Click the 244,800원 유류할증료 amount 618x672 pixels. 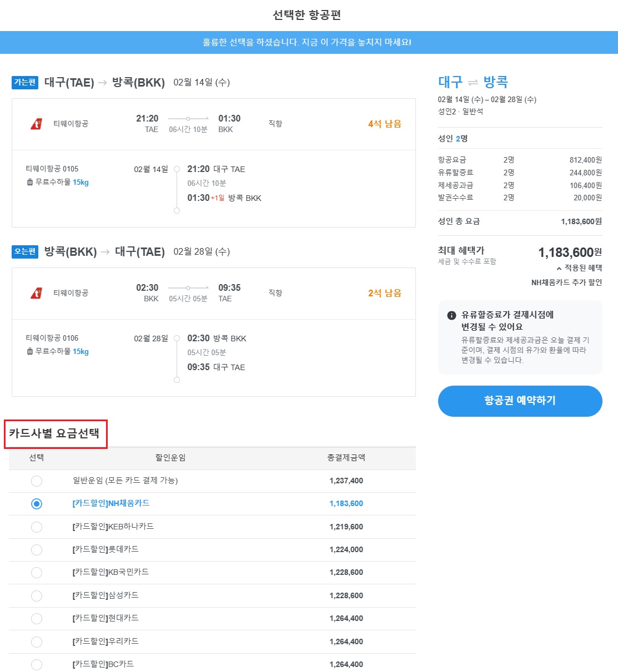[586, 173]
